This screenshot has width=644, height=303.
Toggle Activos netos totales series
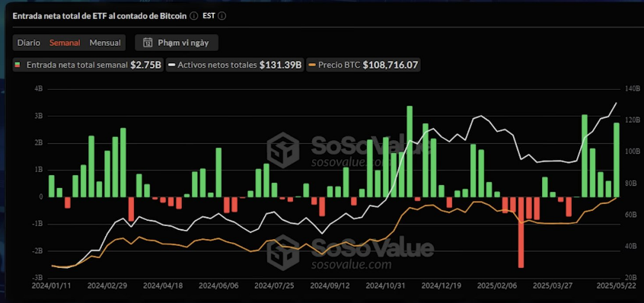coord(234,65)
